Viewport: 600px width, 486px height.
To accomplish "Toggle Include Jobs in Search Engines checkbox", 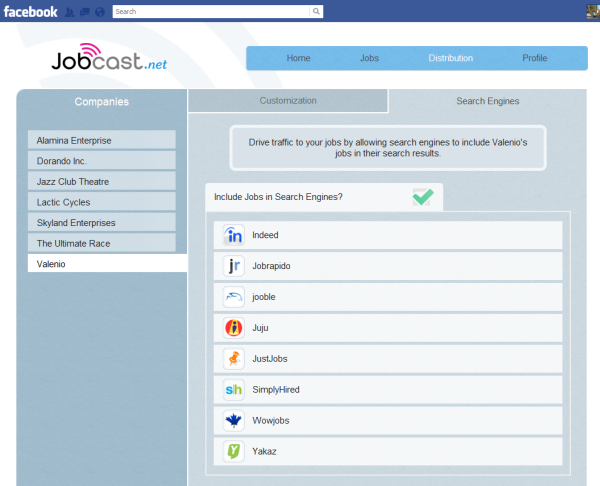I will pyautogui.click(x=423, y=197).
